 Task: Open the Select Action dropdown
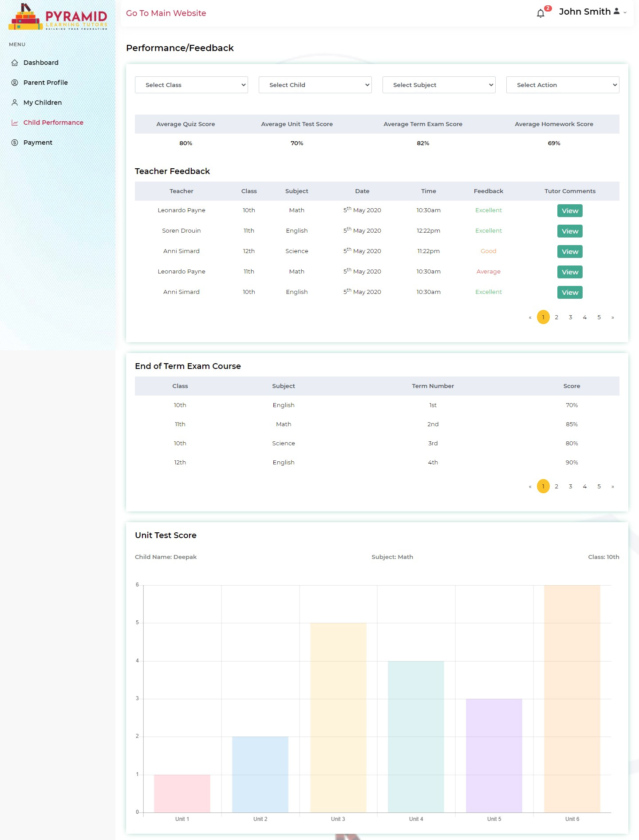pos(563,85)
